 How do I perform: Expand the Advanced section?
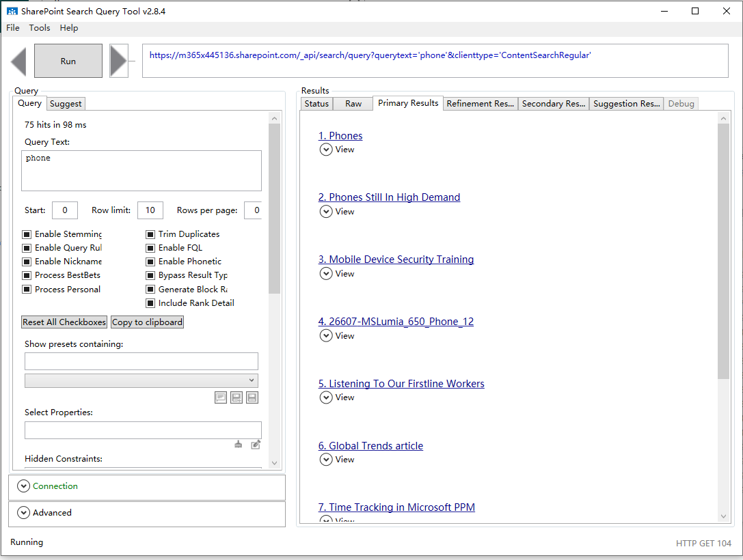[x=24, y=512]
